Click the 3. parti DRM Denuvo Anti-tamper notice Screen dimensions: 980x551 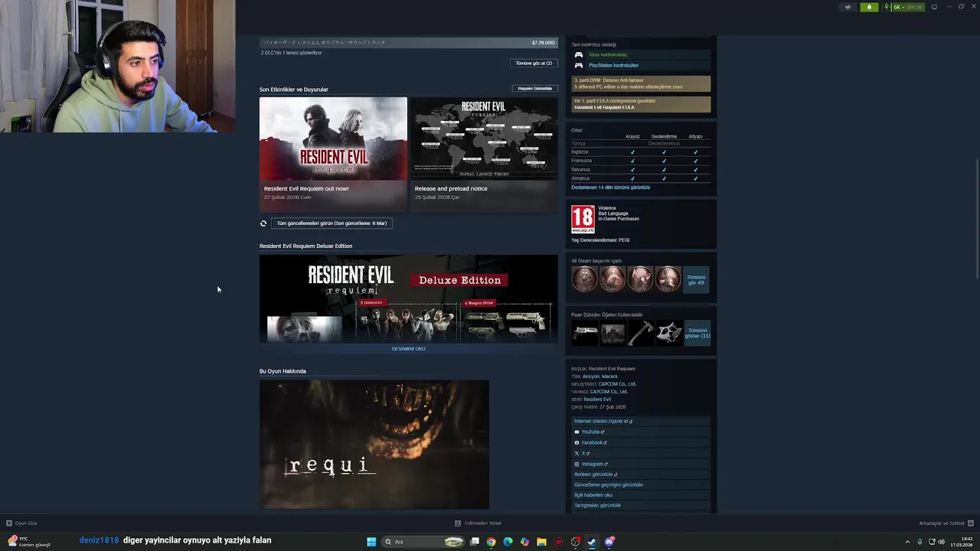click(642, 83)
